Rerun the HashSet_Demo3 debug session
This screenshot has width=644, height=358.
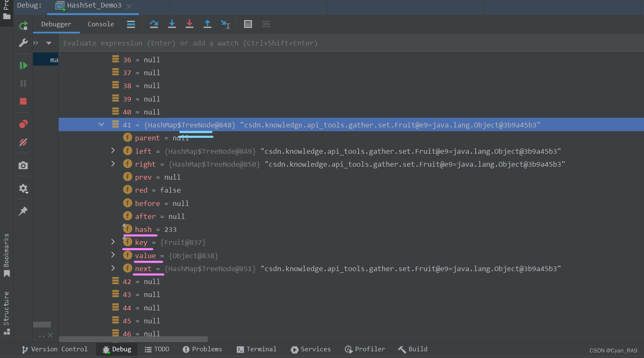(23, 26)
